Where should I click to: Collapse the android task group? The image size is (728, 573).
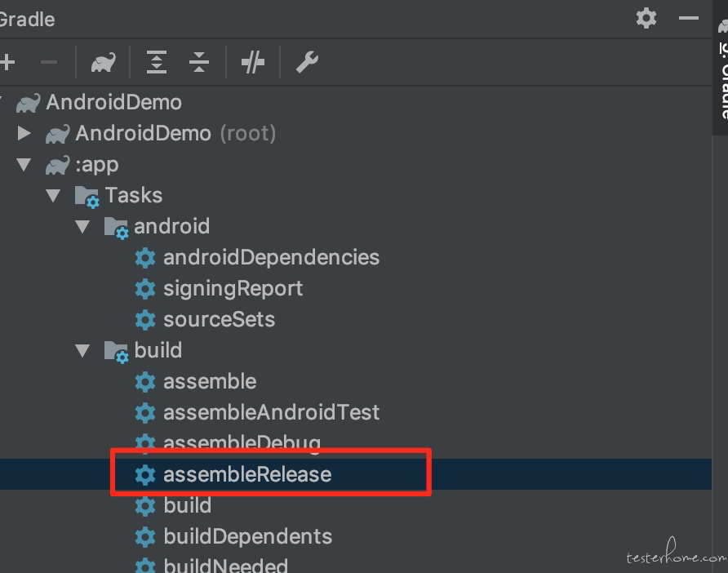tap(82, 227)
